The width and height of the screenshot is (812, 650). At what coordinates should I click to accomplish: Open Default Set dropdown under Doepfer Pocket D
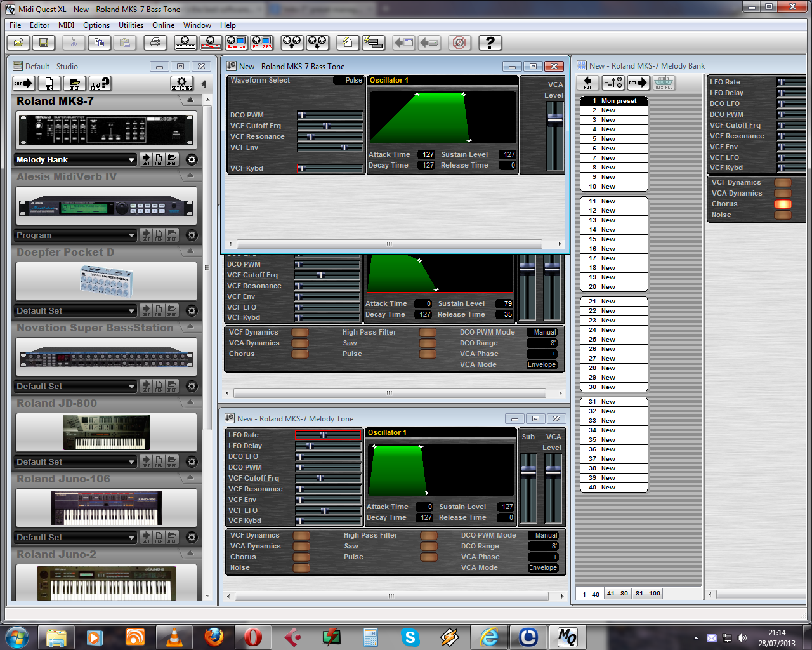[75, 310]
